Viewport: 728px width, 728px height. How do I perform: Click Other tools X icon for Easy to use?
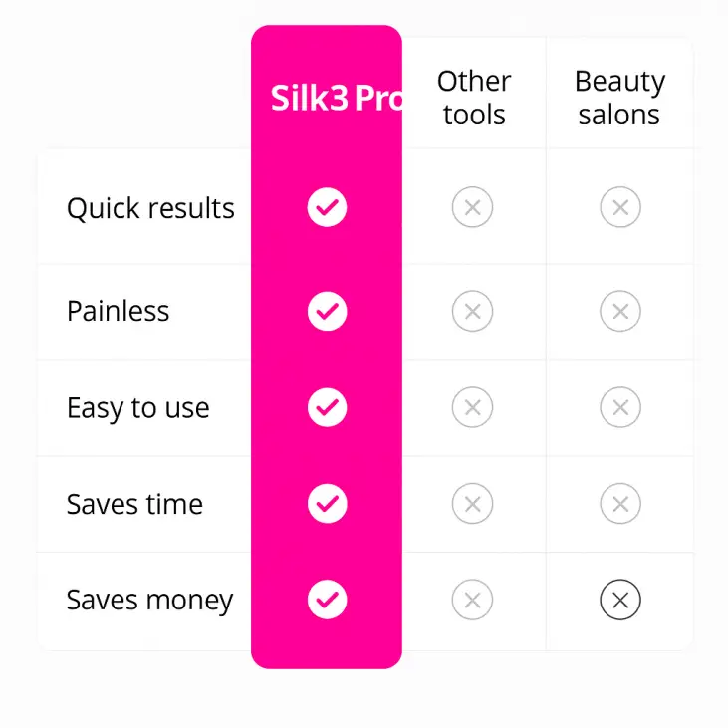click(472, 407)
